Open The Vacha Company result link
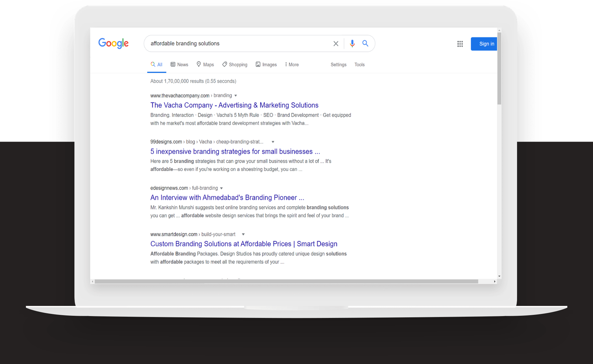The image size is (593, 364). pos(234,105)
